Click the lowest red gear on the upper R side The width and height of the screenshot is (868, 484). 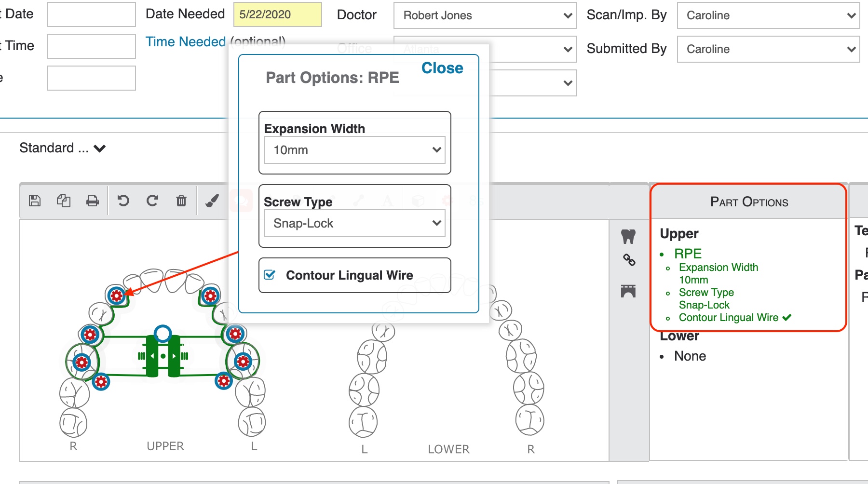(x=101, y=382)
